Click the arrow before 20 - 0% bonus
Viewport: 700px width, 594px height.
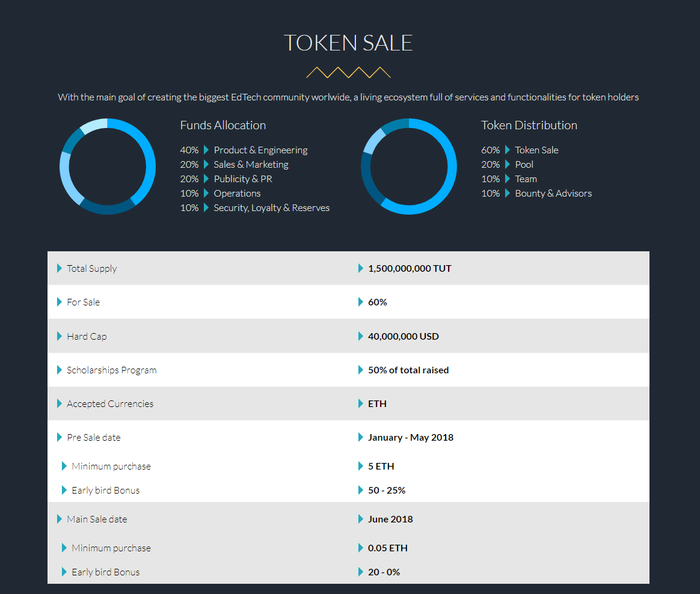point(361,572)
